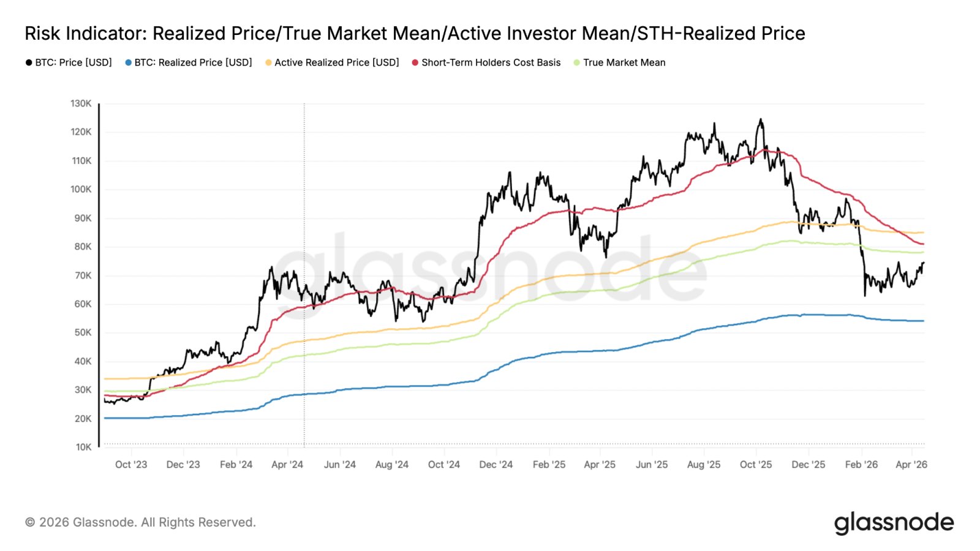980x551 pixels.
Task: Toggle "Active Realized Price [USD]" legend label
Action: point(336,62)
